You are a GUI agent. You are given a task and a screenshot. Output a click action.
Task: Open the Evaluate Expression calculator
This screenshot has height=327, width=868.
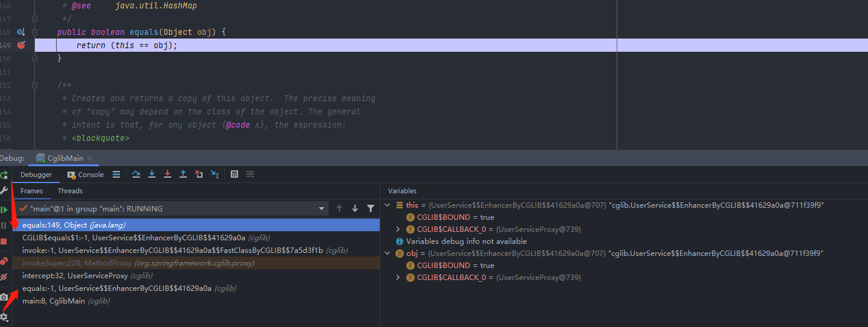pyautogui.click(x=234, y=175)
